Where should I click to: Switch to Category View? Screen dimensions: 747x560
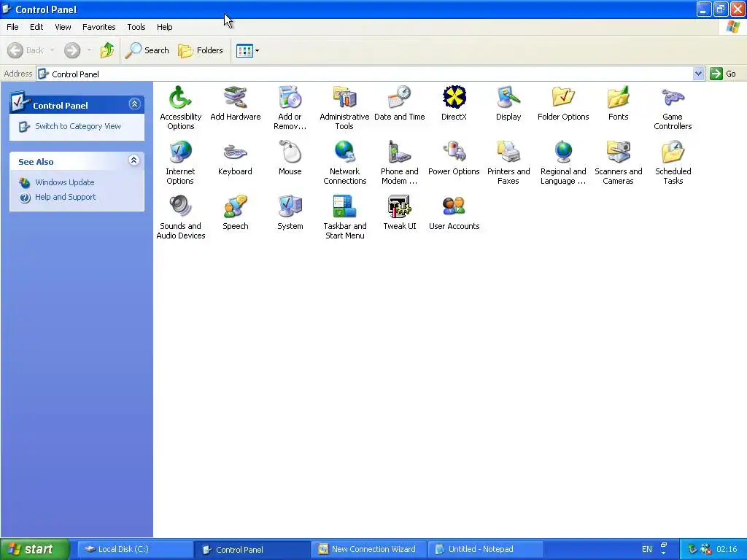(x=77, y=126)
